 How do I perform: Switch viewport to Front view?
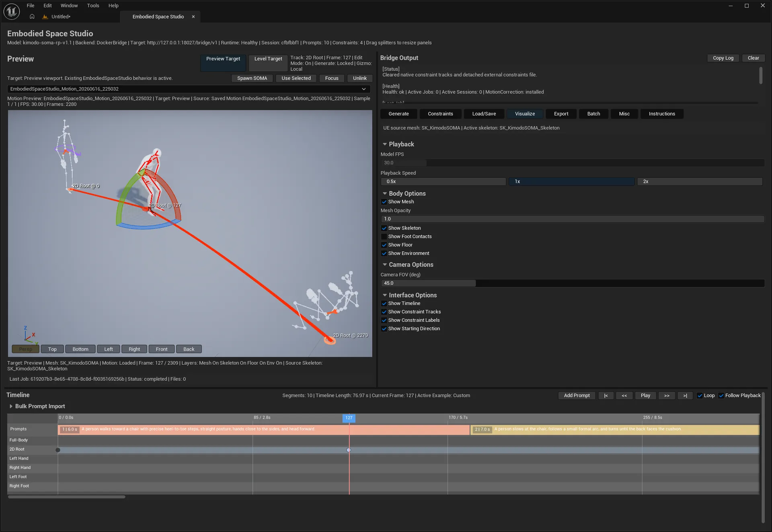162,349
